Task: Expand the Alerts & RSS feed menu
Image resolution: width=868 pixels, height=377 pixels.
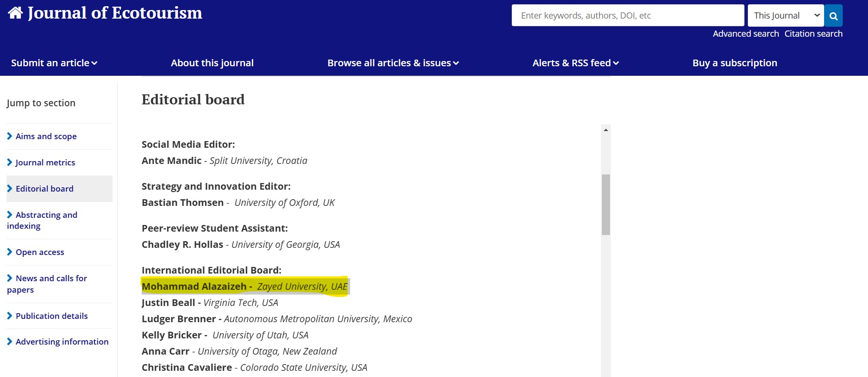Action: pyautogui.click(x=575, y=63)
